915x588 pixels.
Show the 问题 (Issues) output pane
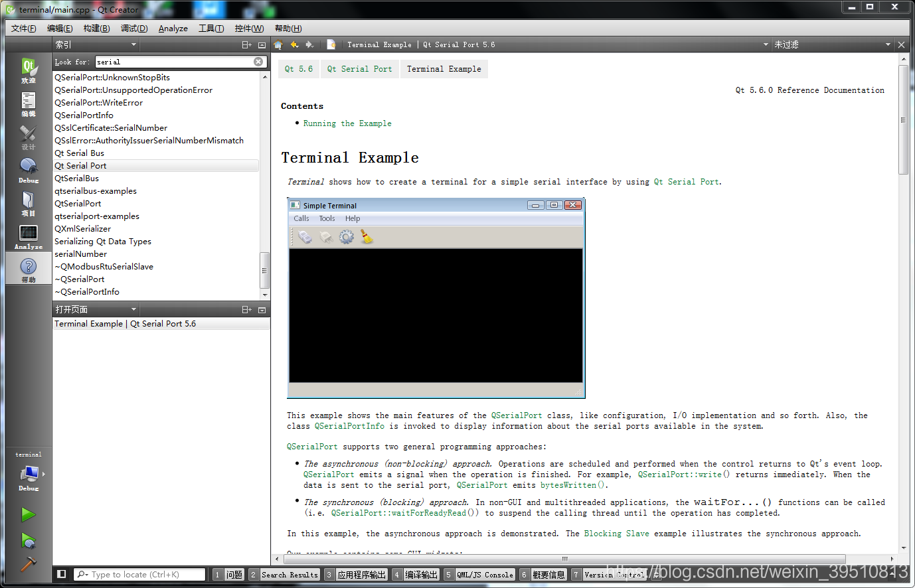[x=228, y=575]
